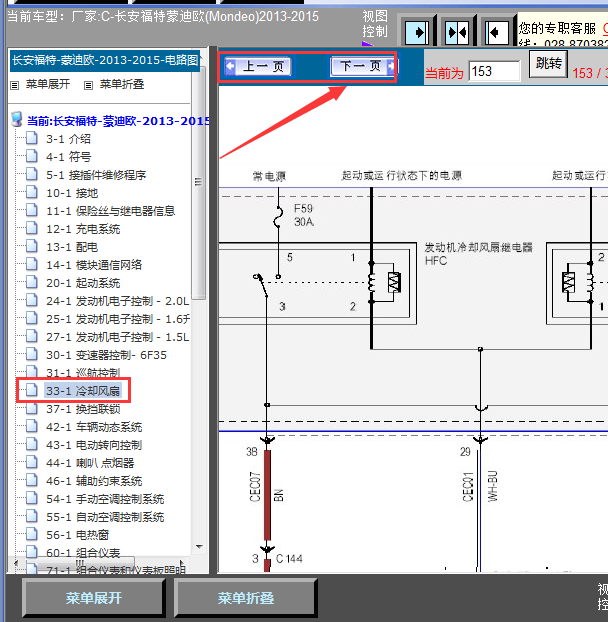Click the bottom 菜单展开 button
The width and height of the screenshot is (608, 622).
coord(94,598)
